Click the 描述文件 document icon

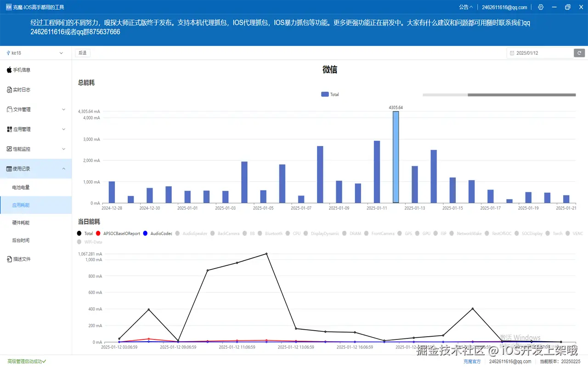click(9, 259)
